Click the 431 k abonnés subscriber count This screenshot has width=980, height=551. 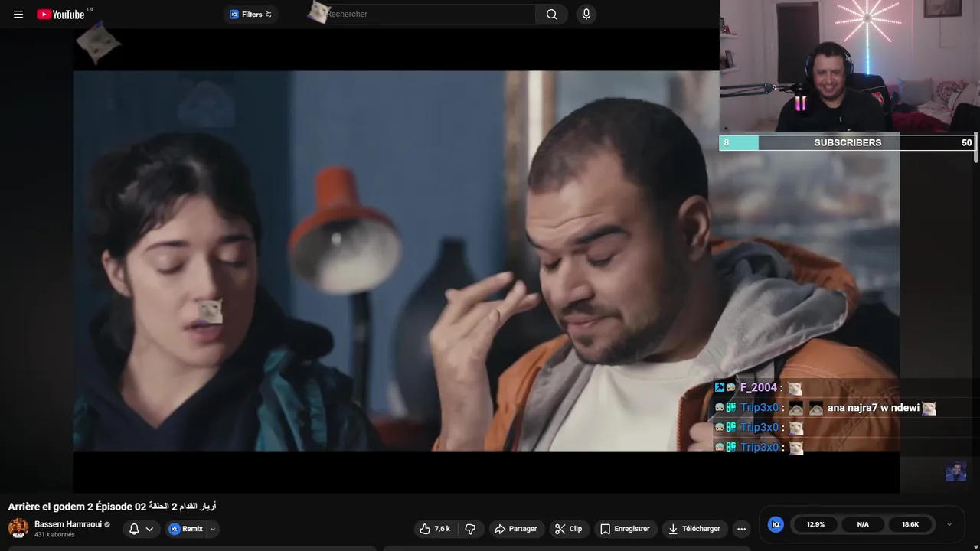(54, 535)
